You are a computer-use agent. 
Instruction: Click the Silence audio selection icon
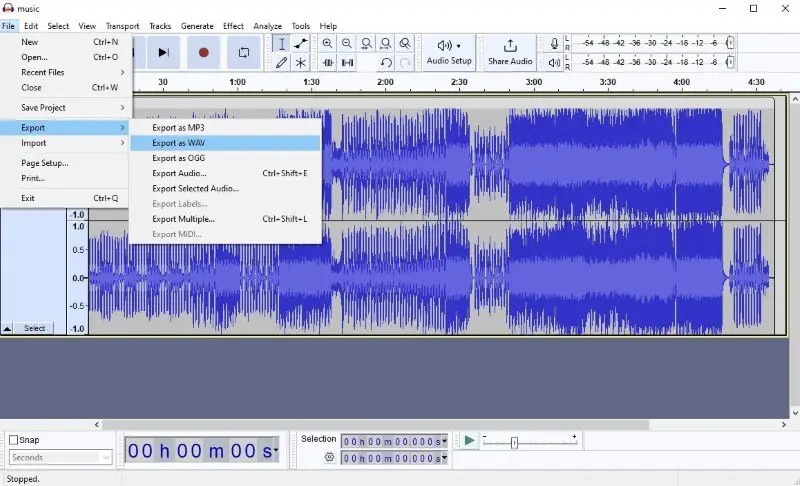click(x=347, y=63)
